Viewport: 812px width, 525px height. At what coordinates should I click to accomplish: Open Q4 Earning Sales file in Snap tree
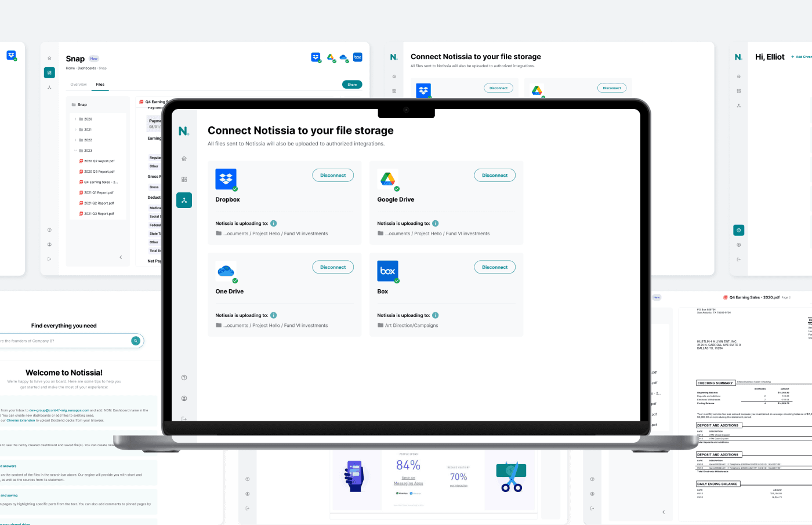point(98,182)
